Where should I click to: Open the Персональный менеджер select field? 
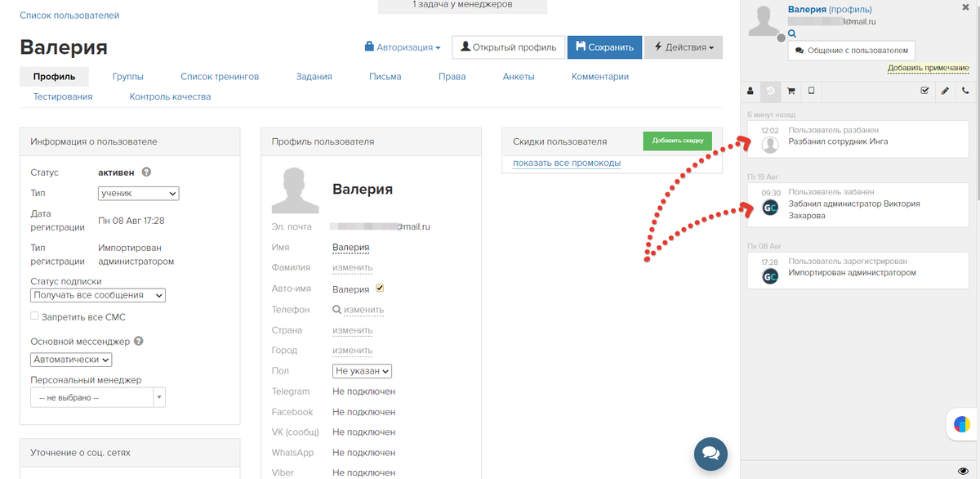[98, 397]
